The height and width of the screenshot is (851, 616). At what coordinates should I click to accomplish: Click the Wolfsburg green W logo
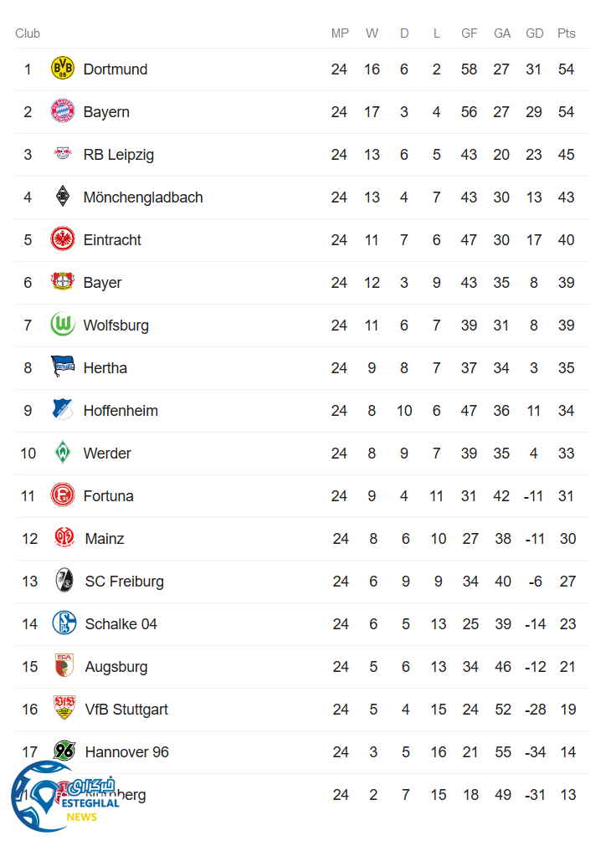(63, 326)
